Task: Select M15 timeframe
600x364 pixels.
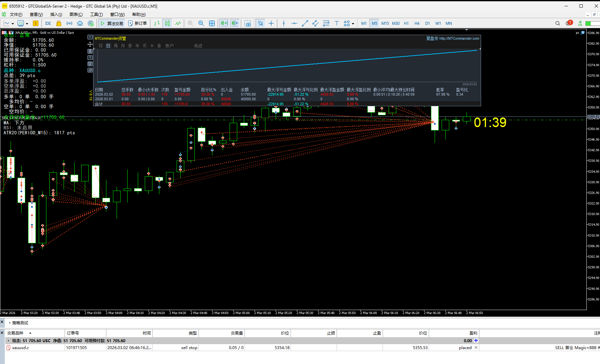Action: pos(385,23)
